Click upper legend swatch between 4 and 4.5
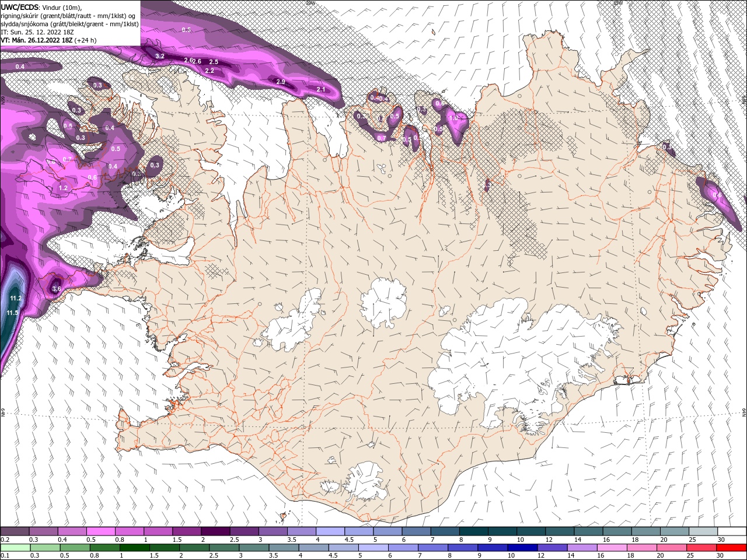This screenshot has height=560, width=747. 330,531
